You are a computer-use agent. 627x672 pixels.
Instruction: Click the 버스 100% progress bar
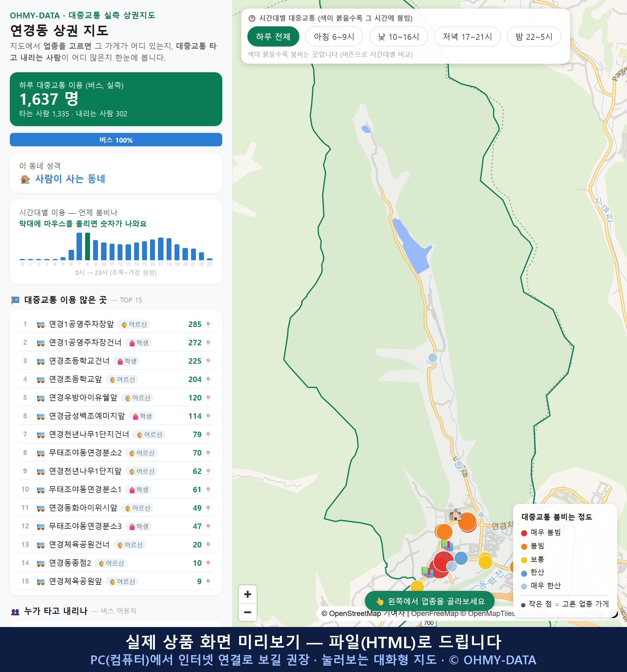point(116,140)
